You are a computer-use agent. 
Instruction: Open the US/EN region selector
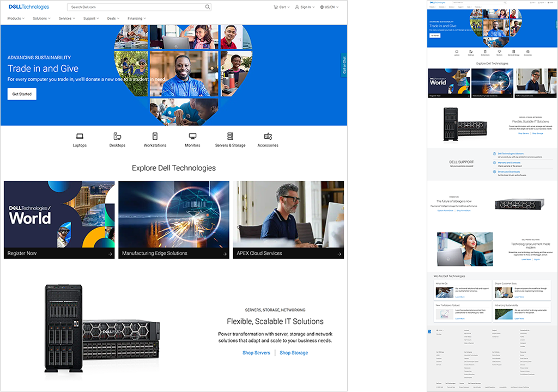pos(329,7)
